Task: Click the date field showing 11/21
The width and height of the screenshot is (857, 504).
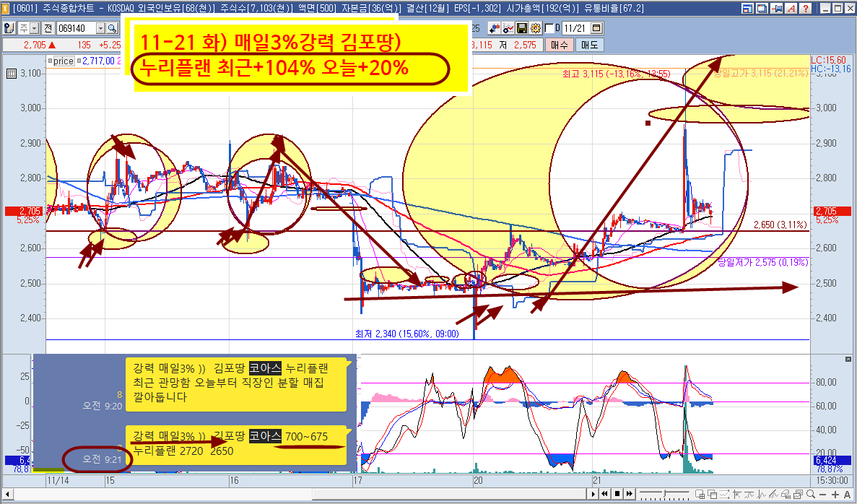Action: click(576, 28)
